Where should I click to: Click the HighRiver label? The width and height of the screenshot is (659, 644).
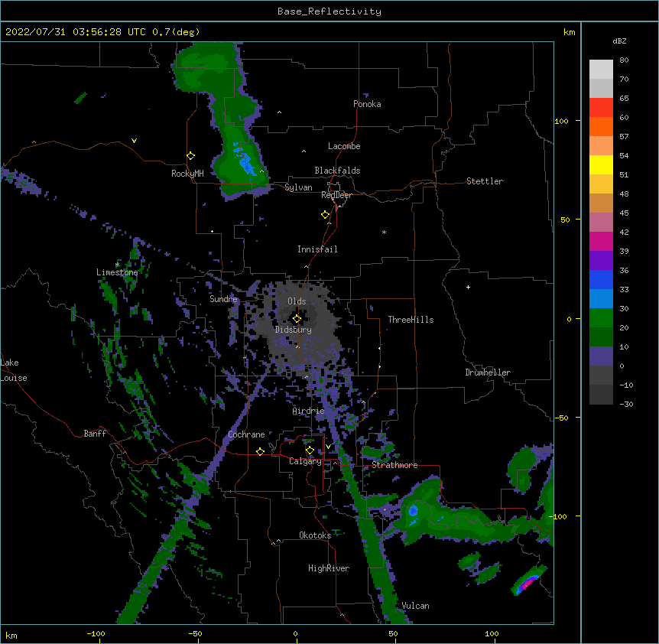tap(329, 568)
